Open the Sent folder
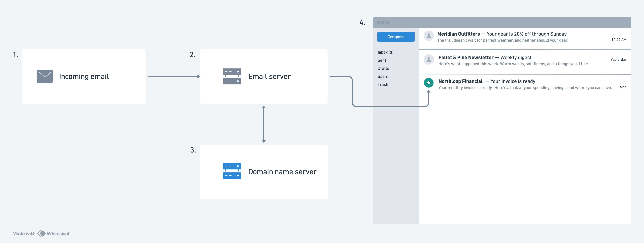The height and width of the screenshot is (243, 644). (x=382, y=60)
